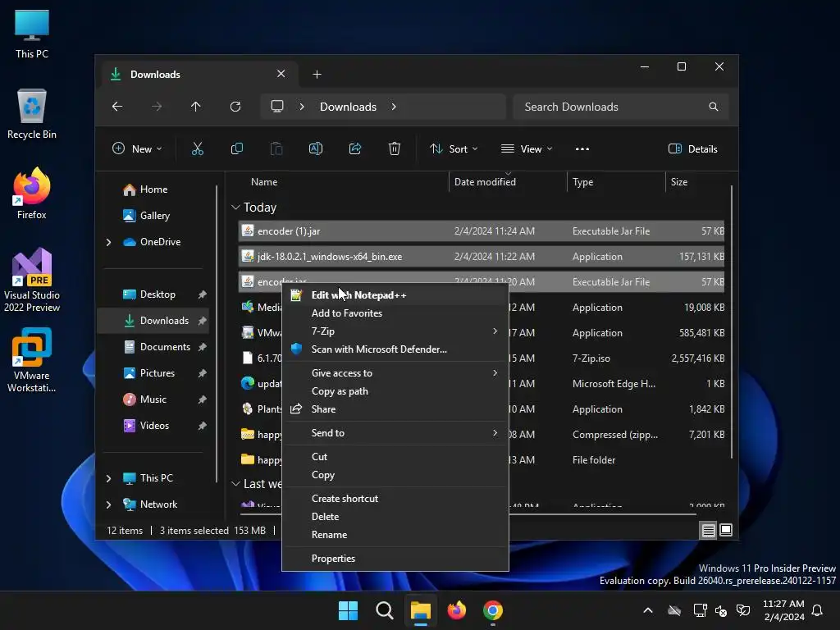Open Chrome from the taskbar
Viewport: 840px width, 630px height.
[x=493, y=610]
